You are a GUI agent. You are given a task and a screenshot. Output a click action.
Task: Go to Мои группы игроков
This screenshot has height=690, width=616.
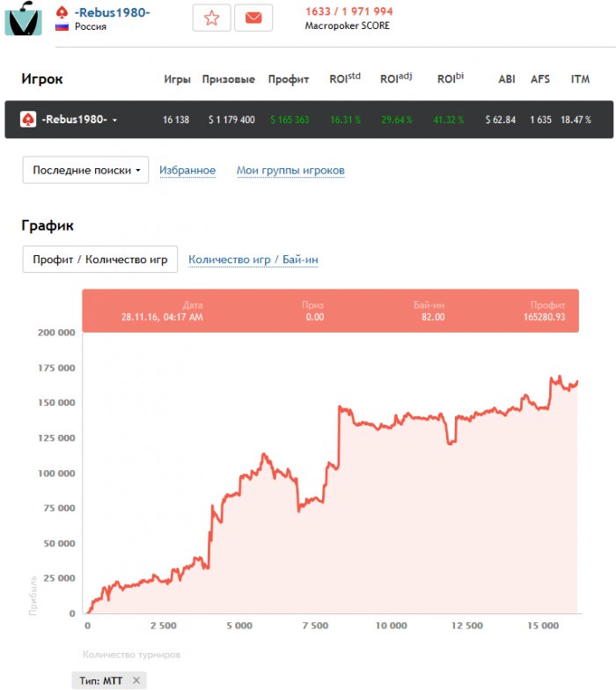[290, 171]
